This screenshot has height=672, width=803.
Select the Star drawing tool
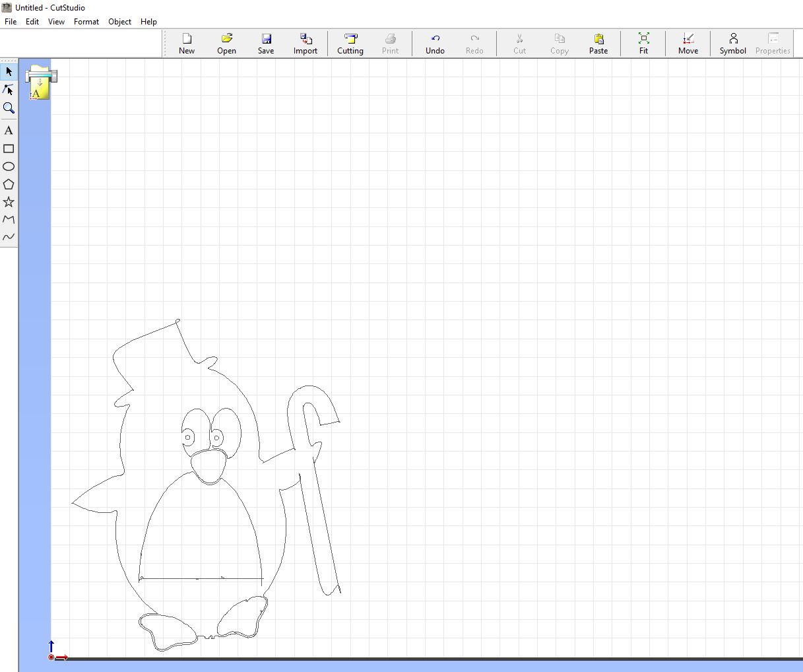tap(9, 202)
